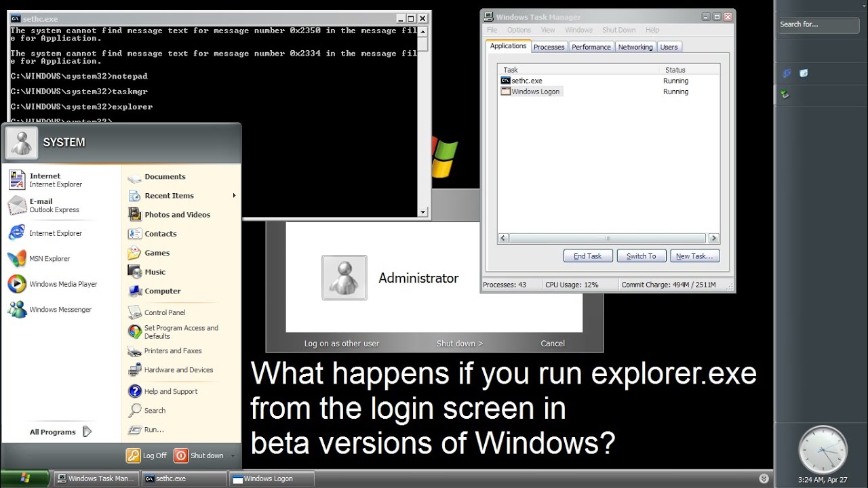868x488 pixels.
Task: Switch to Windows Task Manager taskbar button
Action: tap(96, 479)
